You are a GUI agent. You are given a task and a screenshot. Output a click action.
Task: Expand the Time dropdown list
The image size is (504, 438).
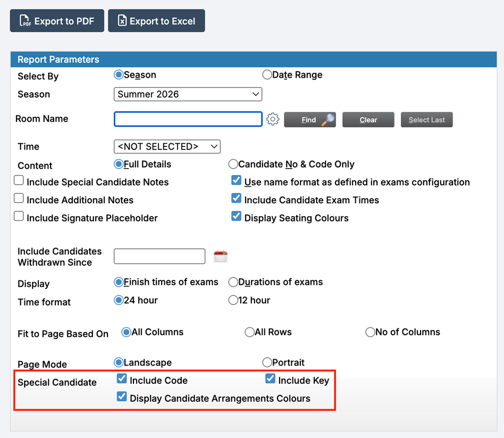click(x=167, y=146)
